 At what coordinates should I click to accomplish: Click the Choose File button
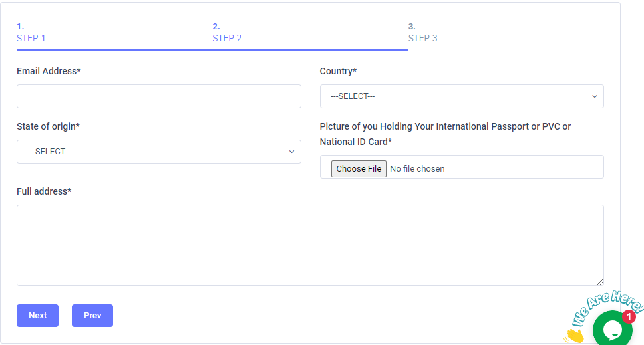tap(359, 169)
